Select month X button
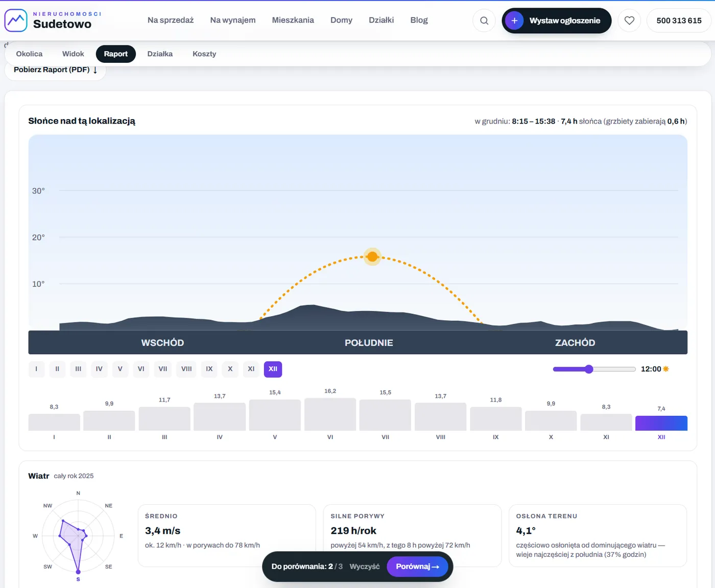Image resolution: width=715 pixels, height=588 pixels. (230, 369)
